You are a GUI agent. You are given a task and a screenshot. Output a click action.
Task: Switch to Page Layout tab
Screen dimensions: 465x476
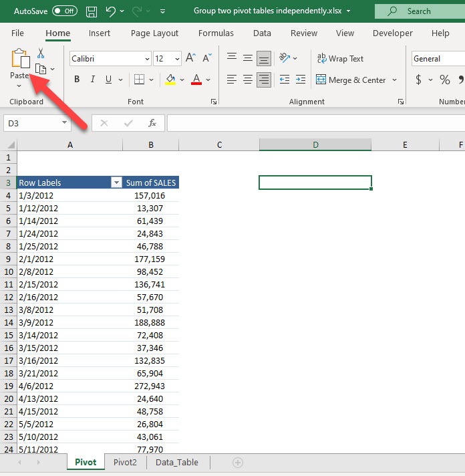[154, 33]
